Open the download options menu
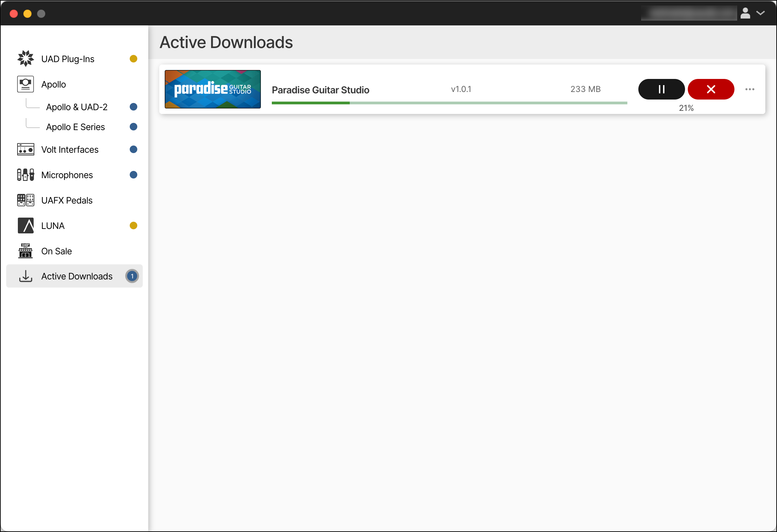This screenshot has height=532, width=777. coord(750,89)
